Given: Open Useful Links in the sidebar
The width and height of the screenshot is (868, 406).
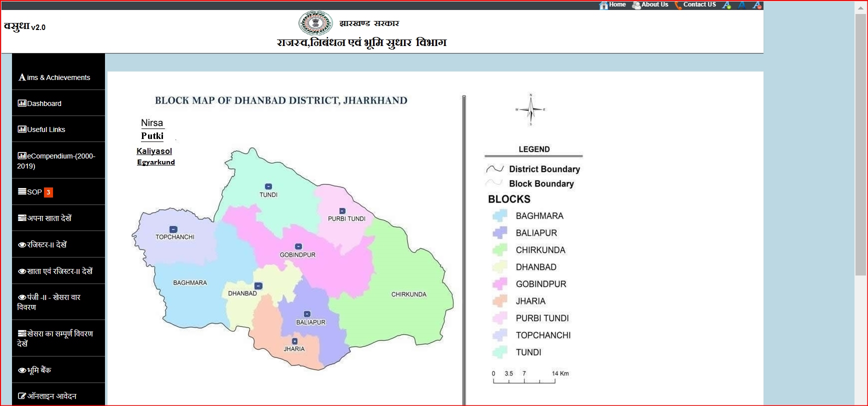Looking at the screenshot, I should (46, 129).
